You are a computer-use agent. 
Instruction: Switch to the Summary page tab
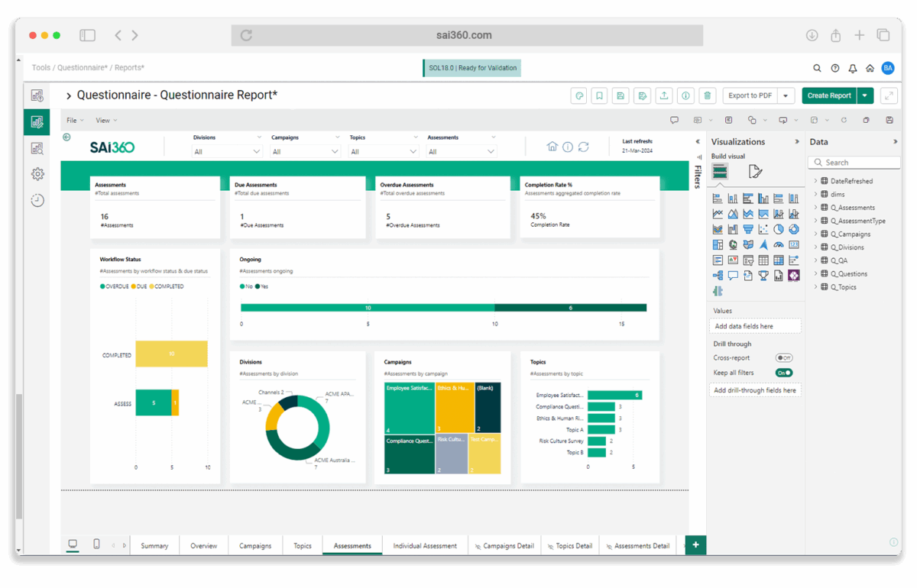[x=154, y=545]
